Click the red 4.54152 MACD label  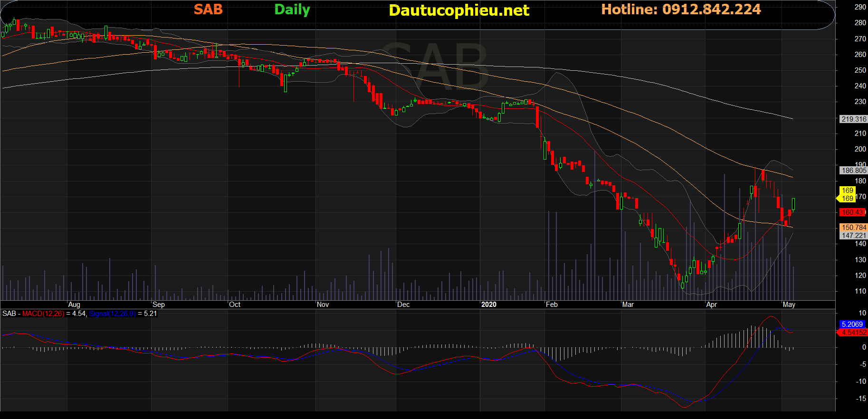pos(853,333)
